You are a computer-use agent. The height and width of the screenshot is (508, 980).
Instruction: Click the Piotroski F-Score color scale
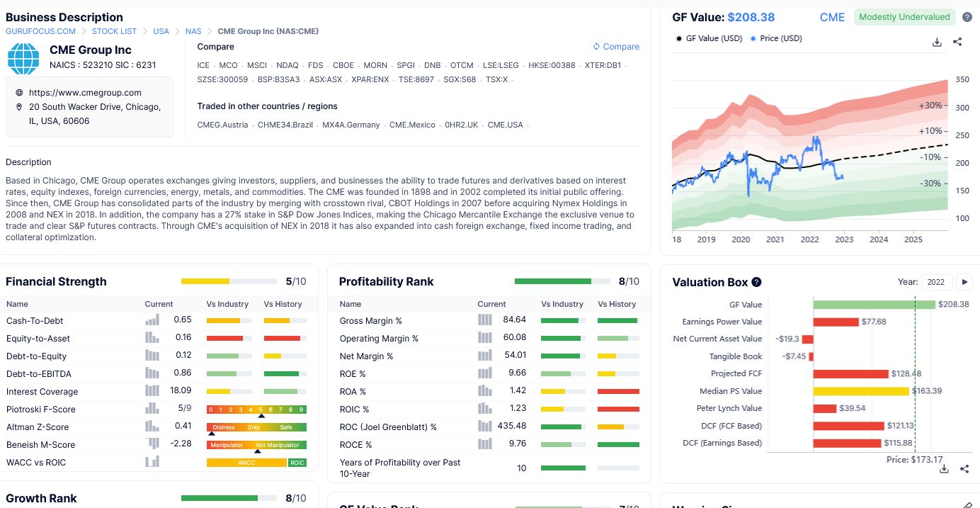[256, 410]
